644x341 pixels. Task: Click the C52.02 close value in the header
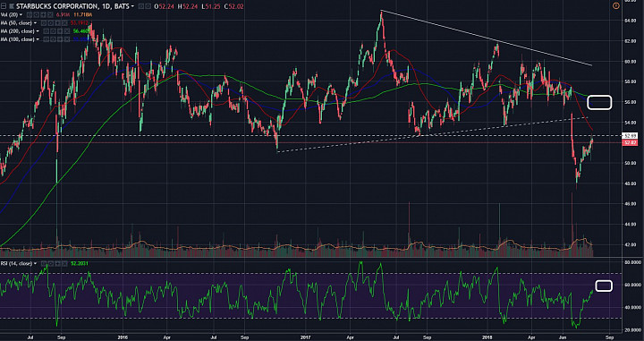pyautogui.click(x=233, y=6)
